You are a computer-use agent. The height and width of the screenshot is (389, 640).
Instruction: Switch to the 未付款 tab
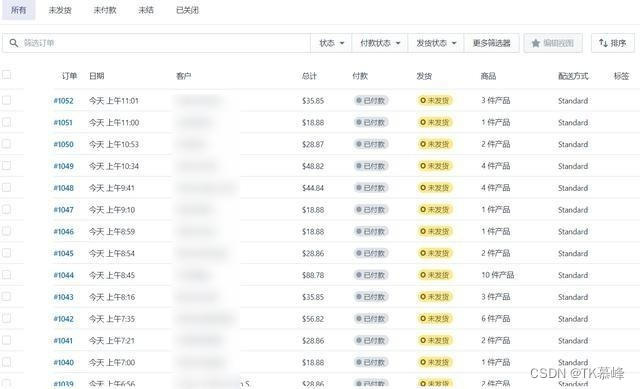click(x=105, y=10)
